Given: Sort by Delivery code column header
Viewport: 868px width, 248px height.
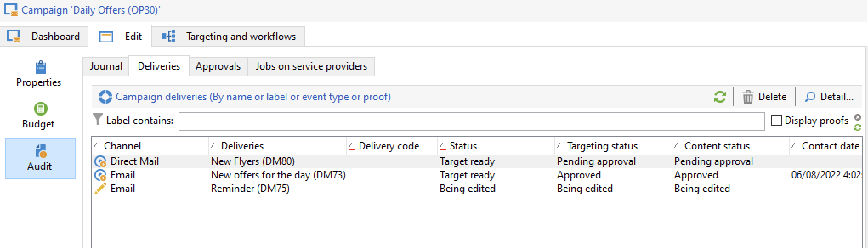Looking at the screenshot, I should pos(389,146).
